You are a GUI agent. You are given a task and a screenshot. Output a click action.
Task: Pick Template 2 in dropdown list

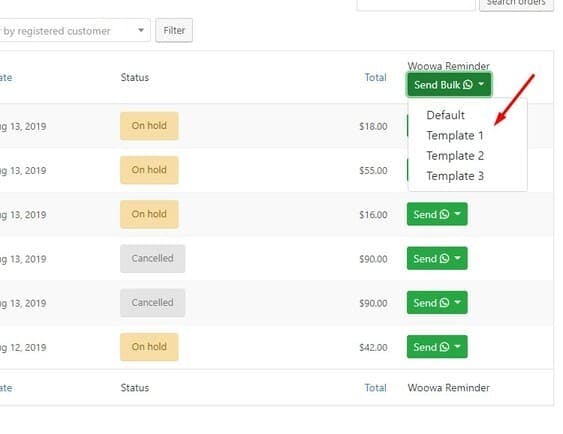tap(455, 156)
